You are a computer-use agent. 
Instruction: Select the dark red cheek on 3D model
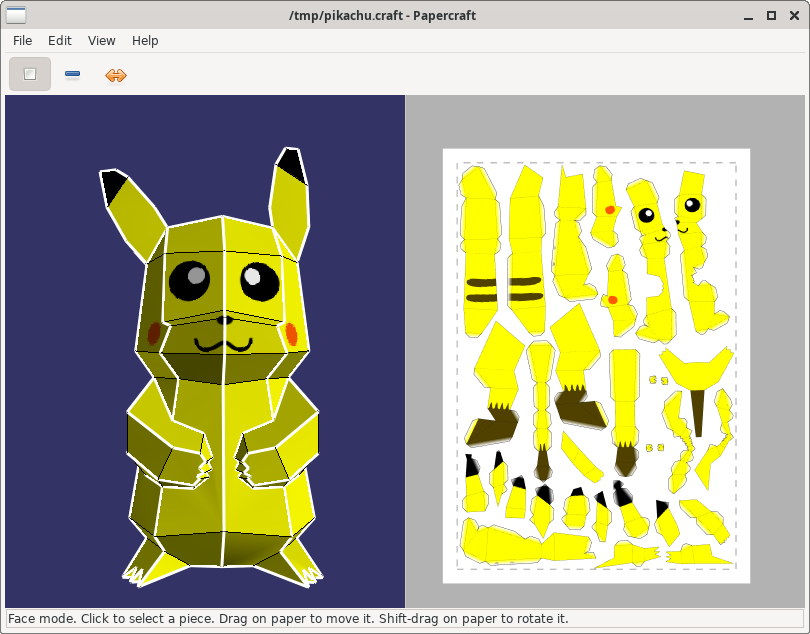pyautogui.click(x=154, y=333)
